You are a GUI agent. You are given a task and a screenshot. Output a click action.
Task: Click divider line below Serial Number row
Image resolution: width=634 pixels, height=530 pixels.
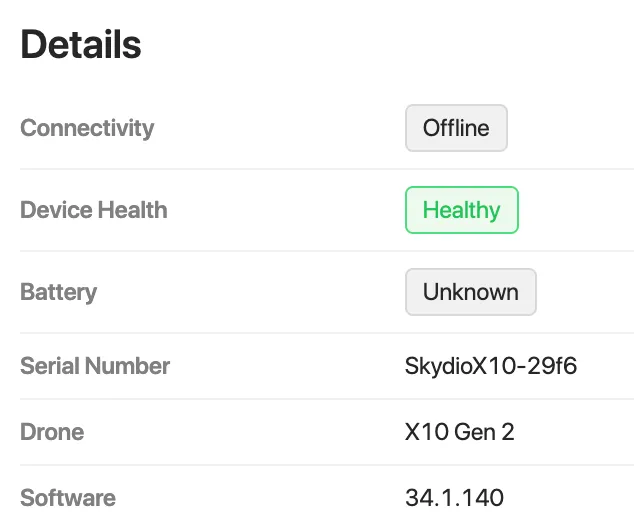(327, 399)
